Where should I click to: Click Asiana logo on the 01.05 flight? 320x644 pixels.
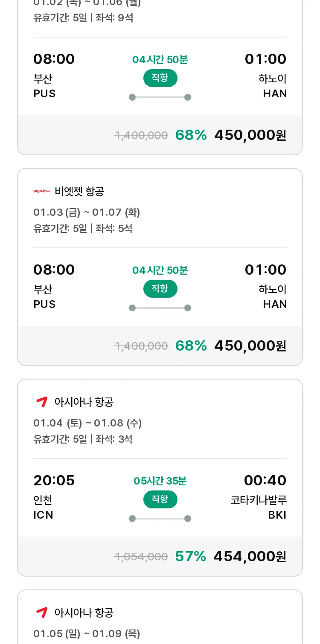coord(42,612)
